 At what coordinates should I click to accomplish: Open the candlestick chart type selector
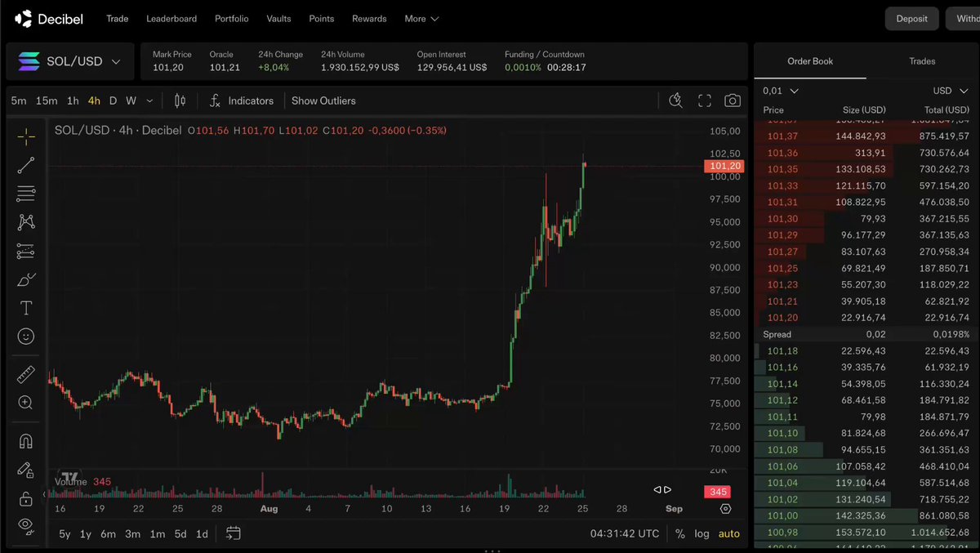pyautogui.click(x=180, y=100)
